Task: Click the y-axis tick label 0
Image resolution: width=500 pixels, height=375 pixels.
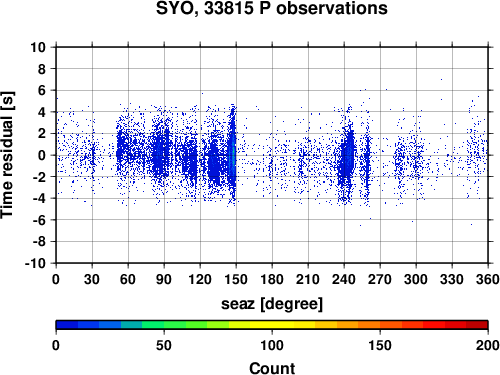Action: tap(42, 155)
